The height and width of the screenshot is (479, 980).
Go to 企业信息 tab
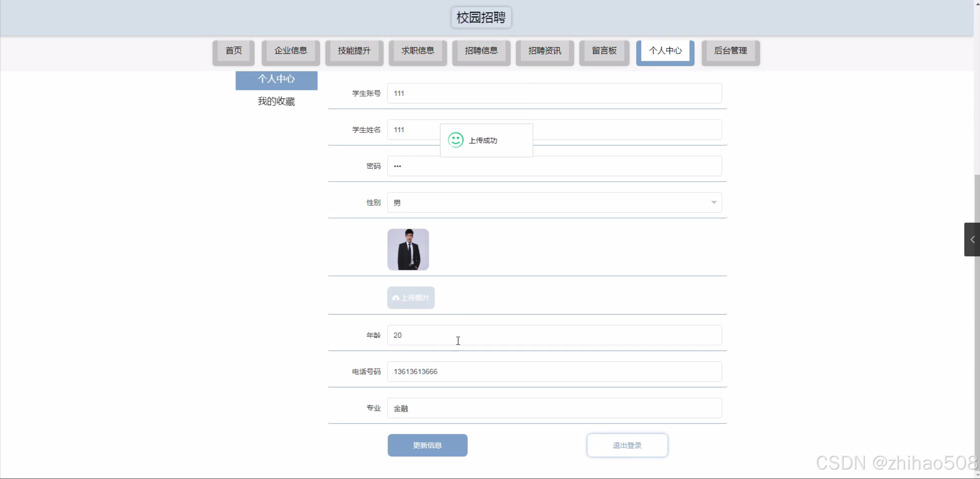291,51
